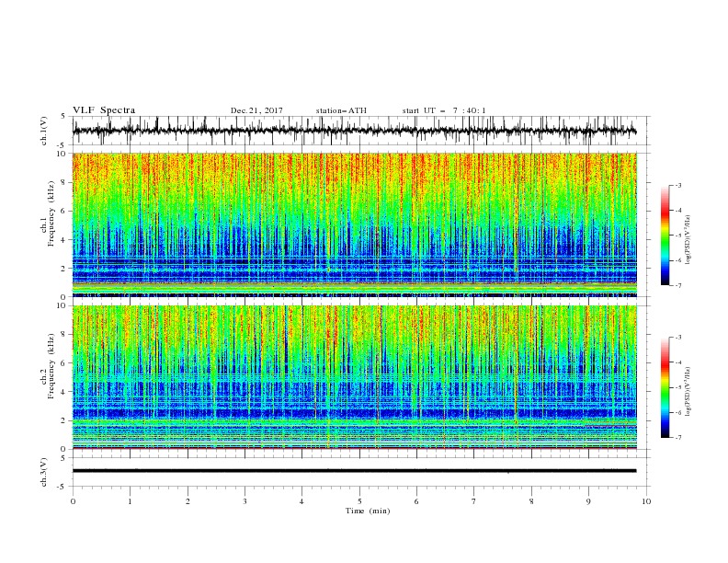
Task: Click the "8" tick on ch.1 frequency axis
Action: coord(64,182)
